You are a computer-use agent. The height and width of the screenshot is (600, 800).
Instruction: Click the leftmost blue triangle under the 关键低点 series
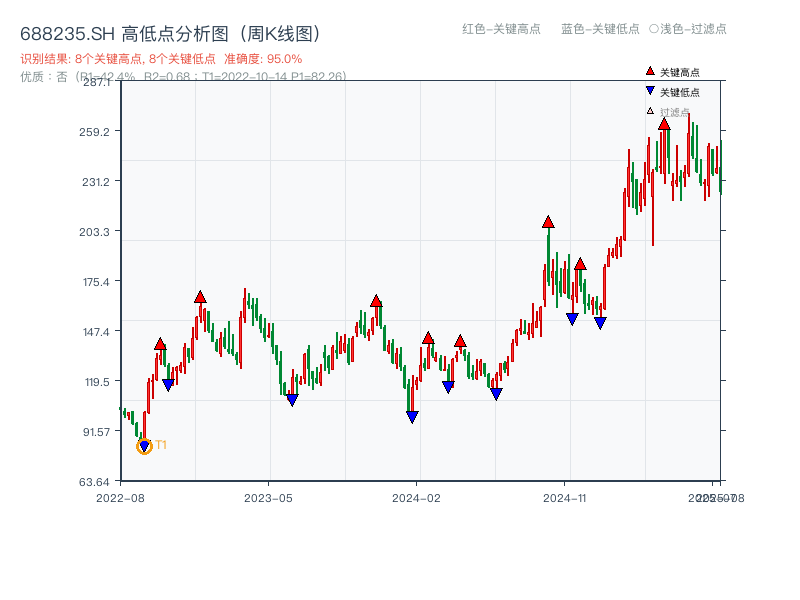(143, 447)
